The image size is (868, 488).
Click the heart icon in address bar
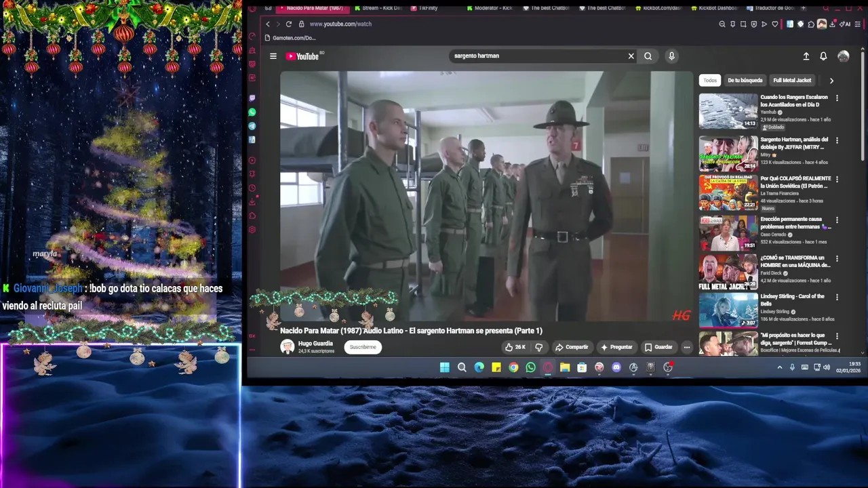(775, 24)
